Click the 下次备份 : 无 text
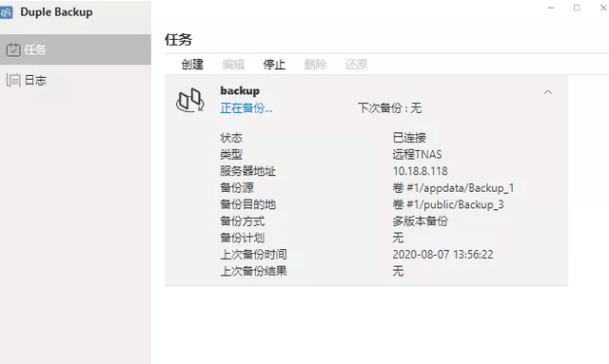 point(389,108)
